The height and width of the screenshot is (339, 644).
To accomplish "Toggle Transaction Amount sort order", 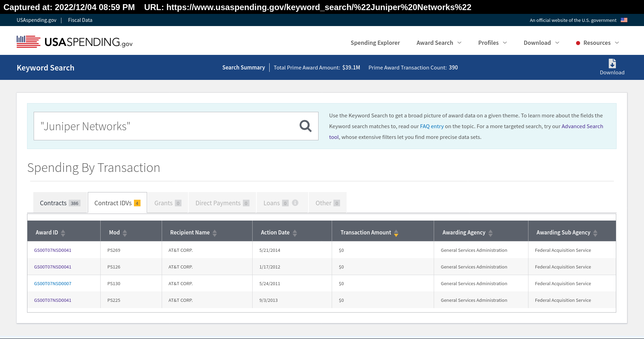I will tap(396, 233).
